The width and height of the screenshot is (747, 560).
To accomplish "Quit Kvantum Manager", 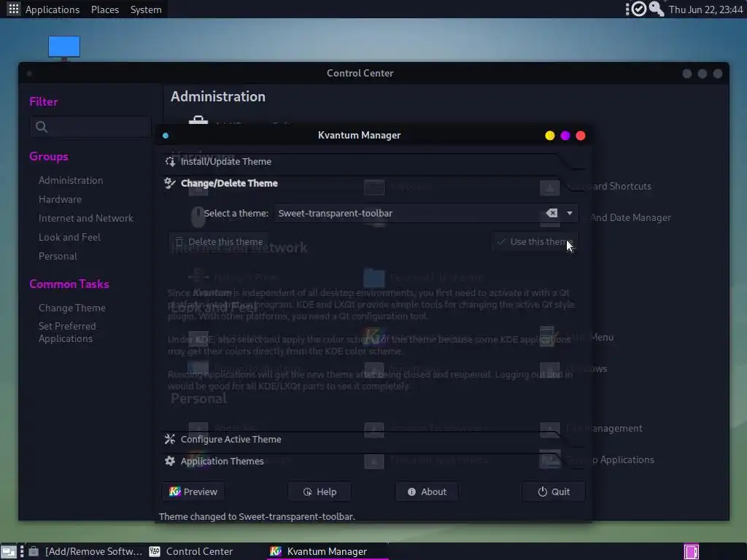I will pyautogui.click(x=554, y=492).
